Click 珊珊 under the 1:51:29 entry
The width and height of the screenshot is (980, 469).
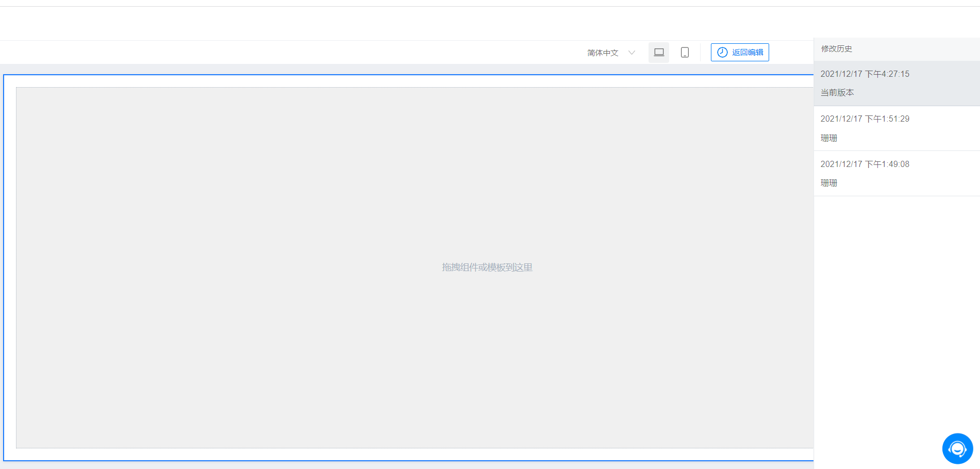coord(829,138)
